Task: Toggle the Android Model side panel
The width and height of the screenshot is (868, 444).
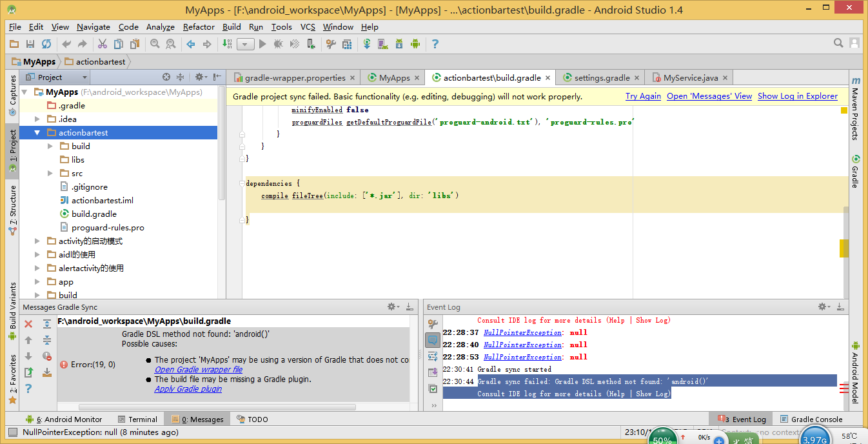Action: (x=855, y=372)
